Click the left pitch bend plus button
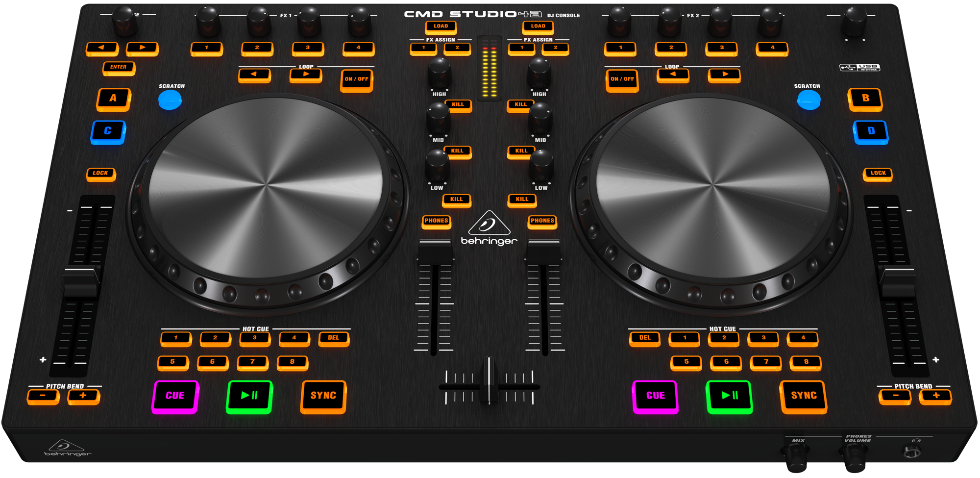Image resolution: width=980 pixels, height=478 pixels. tap(83, 396)
